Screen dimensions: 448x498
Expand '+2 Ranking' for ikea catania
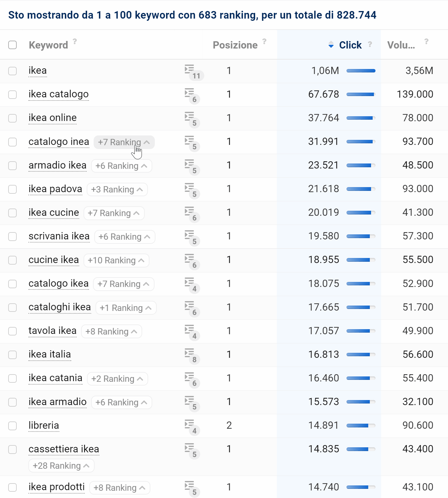pos(117,379)
